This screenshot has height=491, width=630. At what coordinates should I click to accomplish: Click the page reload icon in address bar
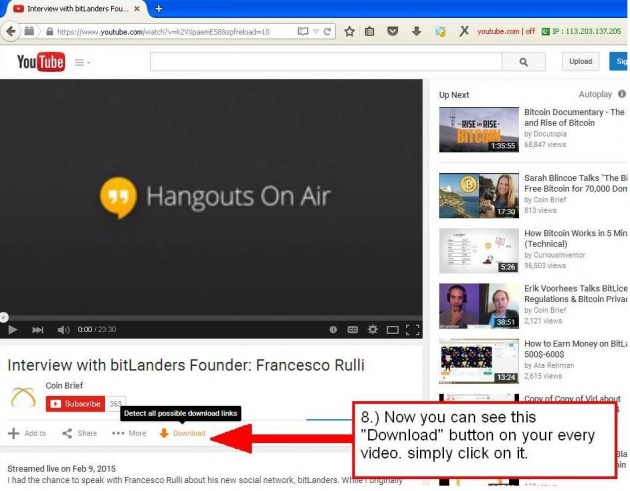click(x=327, y=31)
